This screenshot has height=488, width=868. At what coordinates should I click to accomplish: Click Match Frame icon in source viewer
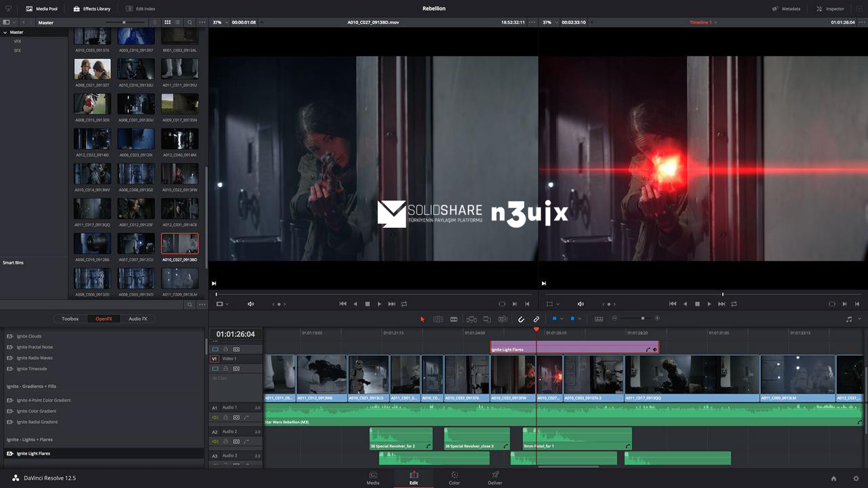pos(502,304)
